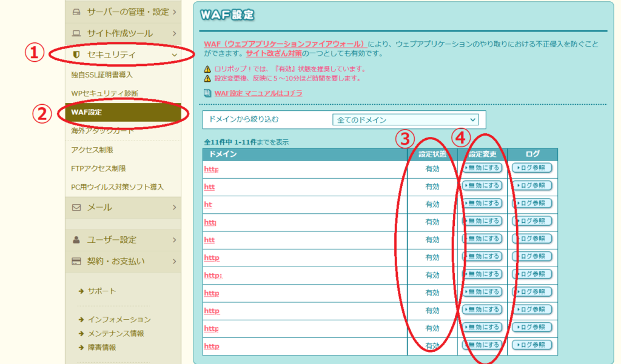621x364 pixels.
Task: Open the 全てのドメイン domain filter dropdown
Action: pos(405,119)
